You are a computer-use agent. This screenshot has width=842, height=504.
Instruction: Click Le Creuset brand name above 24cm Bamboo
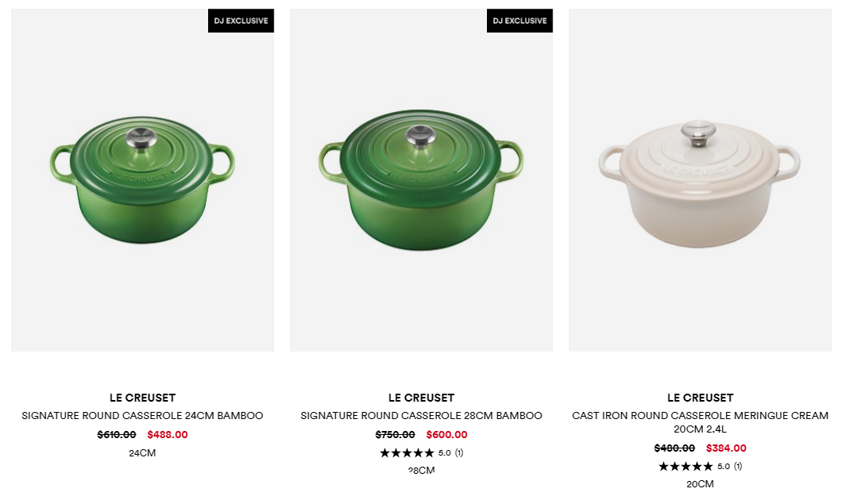point(142,398)
